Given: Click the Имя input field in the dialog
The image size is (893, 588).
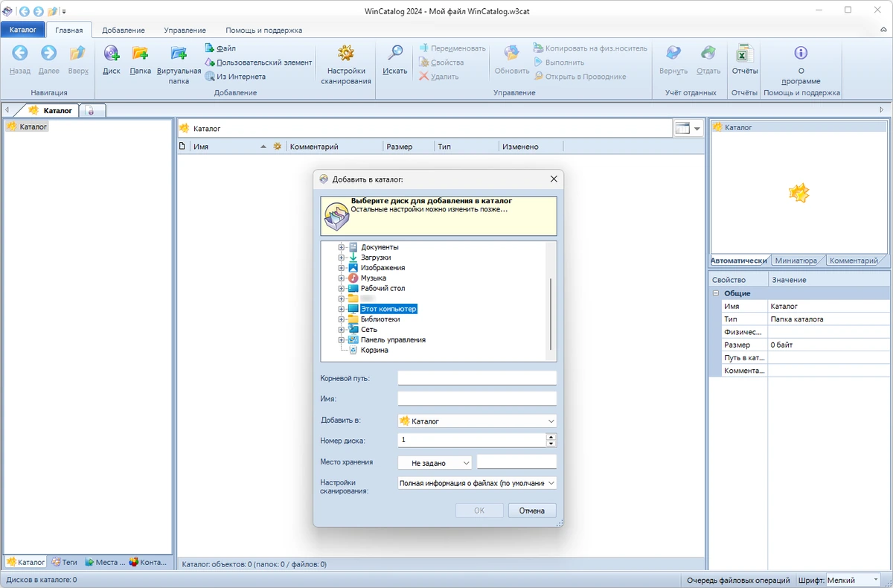Looking at the screenshot, I should [477, 398].
